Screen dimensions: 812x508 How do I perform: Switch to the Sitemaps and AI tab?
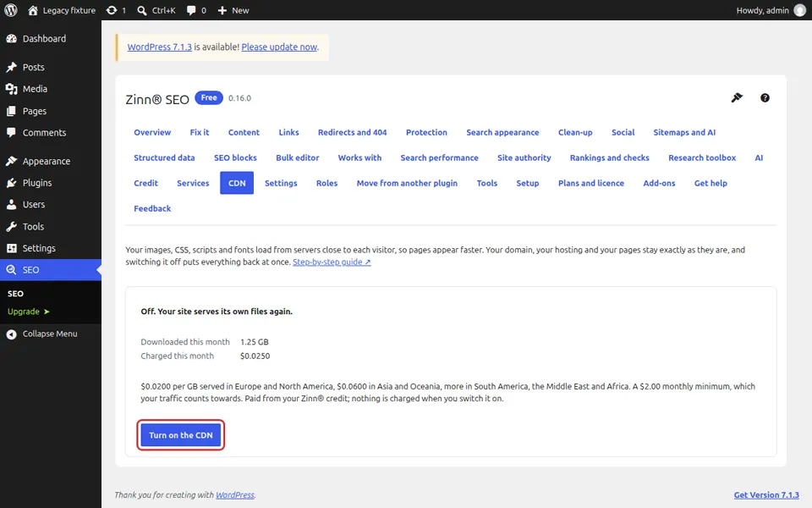[684, 132]
